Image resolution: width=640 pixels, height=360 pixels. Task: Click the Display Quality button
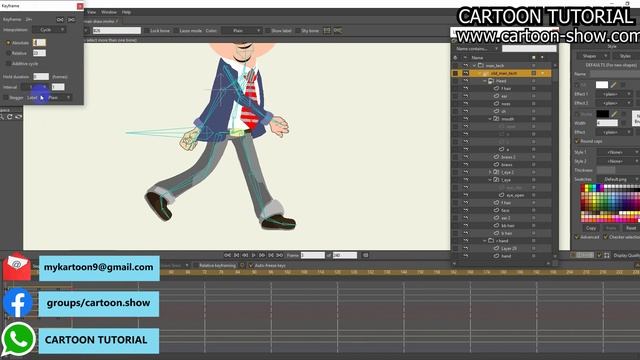click(626, 255)
